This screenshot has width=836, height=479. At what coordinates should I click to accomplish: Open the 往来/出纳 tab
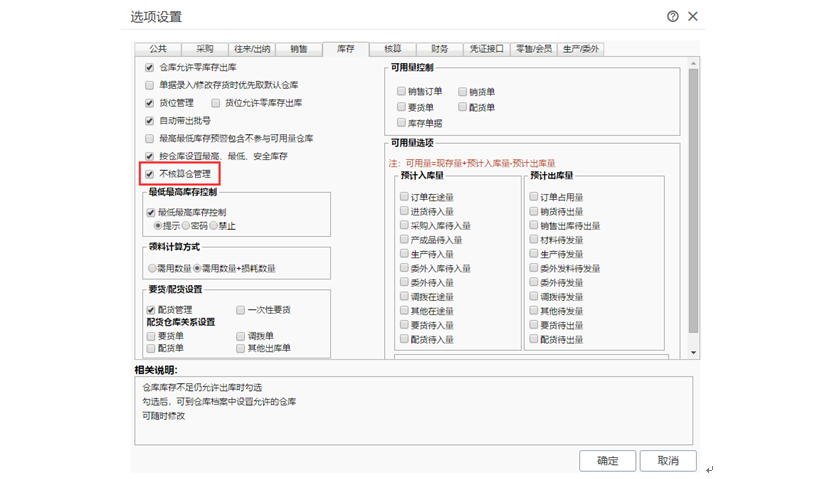[252, 49]
